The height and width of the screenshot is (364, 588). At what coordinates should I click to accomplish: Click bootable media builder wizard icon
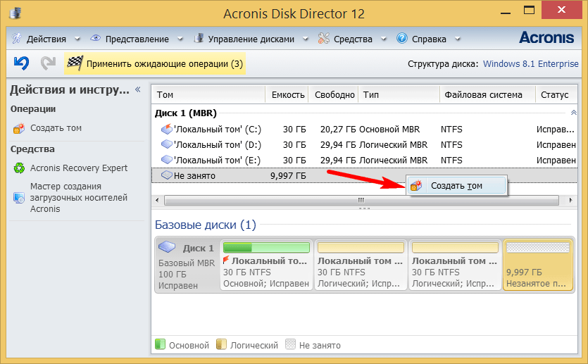19,198
